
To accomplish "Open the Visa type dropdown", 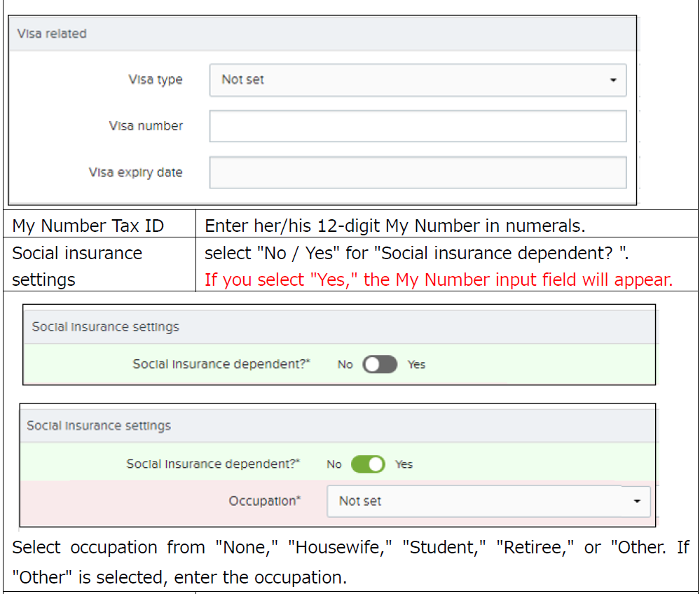I will (x=418, y=81).
